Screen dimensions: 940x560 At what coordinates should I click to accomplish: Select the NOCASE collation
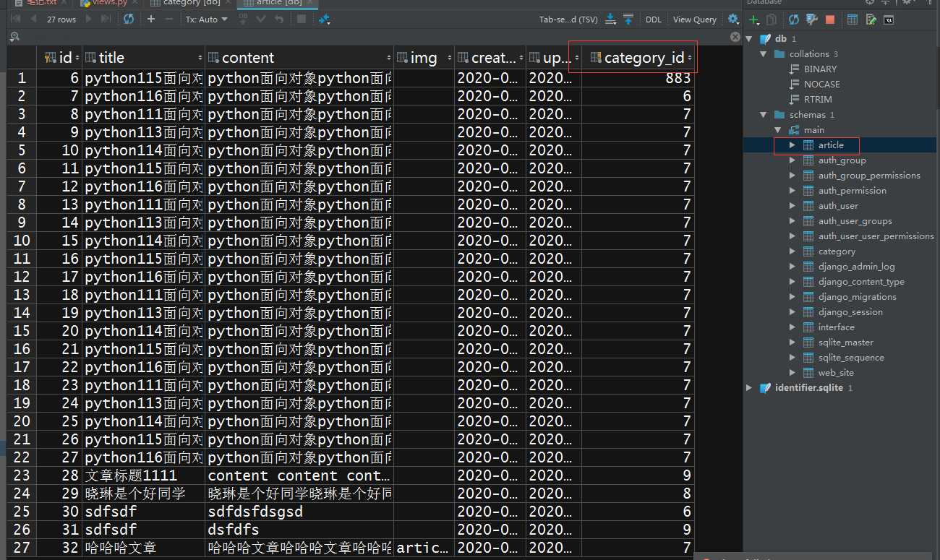pos(821,85)
